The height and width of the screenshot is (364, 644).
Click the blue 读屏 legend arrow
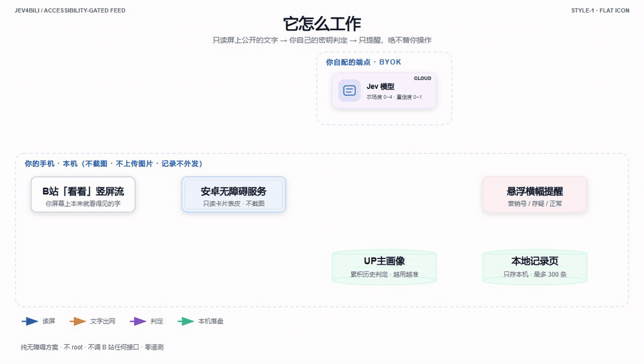(x=30, y=321)
